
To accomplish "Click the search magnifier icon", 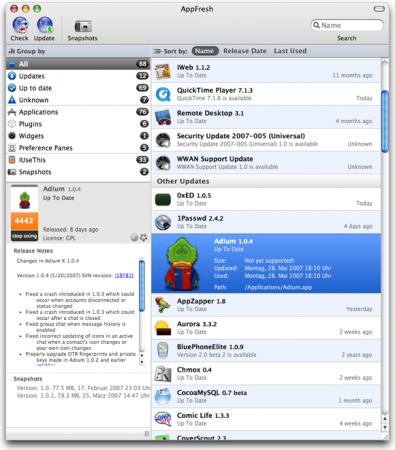I will tap(316, 25).
